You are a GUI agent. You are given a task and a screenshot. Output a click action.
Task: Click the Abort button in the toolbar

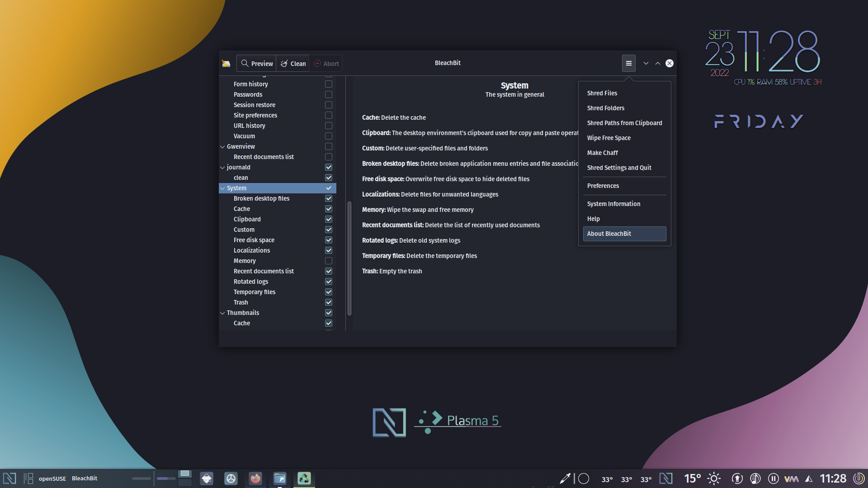coord(326,63)
